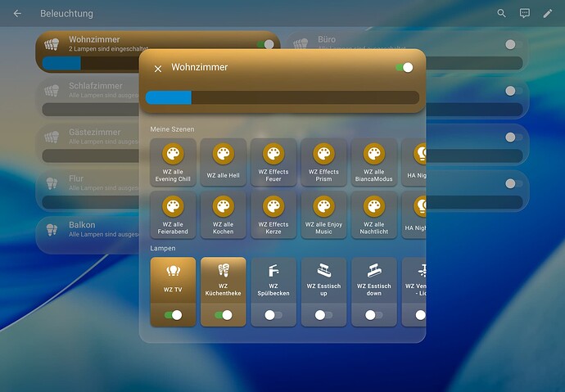The width and height of the screenshot is (565, 392).
Task: Activate the WZ Effects Feuer scene
Action: tap(273, 162)
